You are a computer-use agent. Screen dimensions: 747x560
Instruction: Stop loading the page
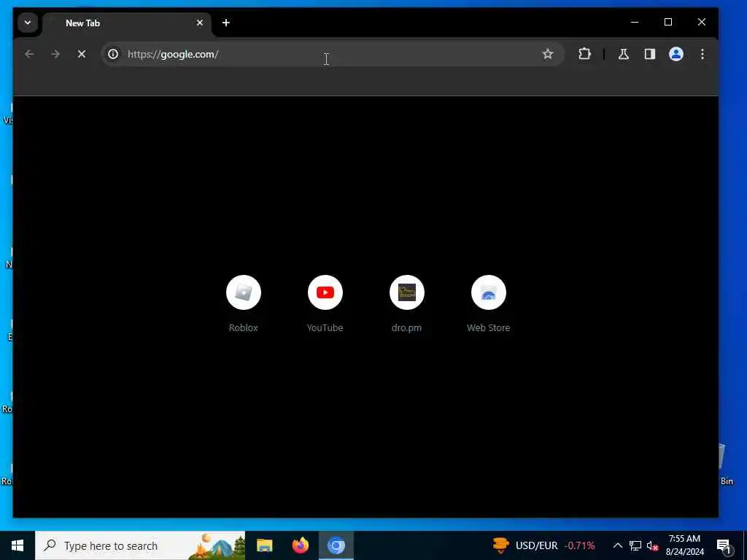[82, 54]
